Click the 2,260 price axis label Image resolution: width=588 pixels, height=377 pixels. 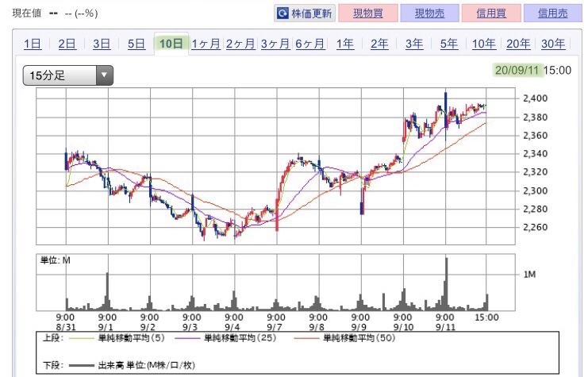point(535,227)
